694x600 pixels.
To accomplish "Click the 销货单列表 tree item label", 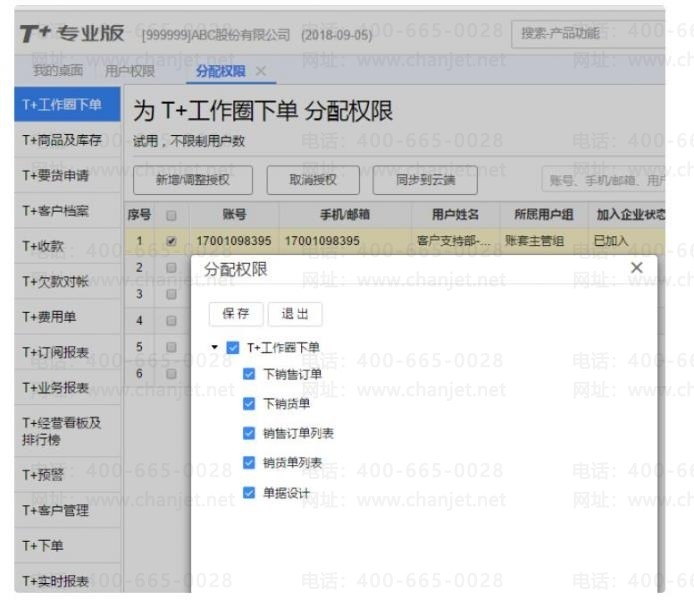I will (x=293, y=463).
